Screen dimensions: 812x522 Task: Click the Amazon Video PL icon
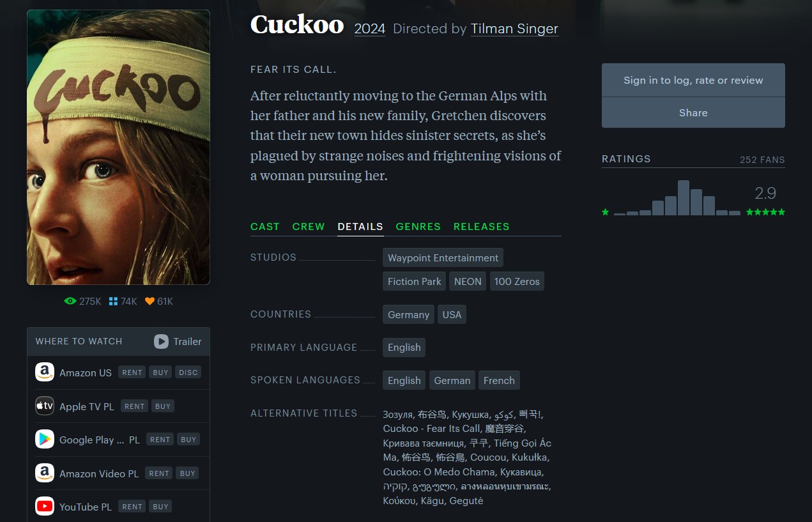coord(45,473)
